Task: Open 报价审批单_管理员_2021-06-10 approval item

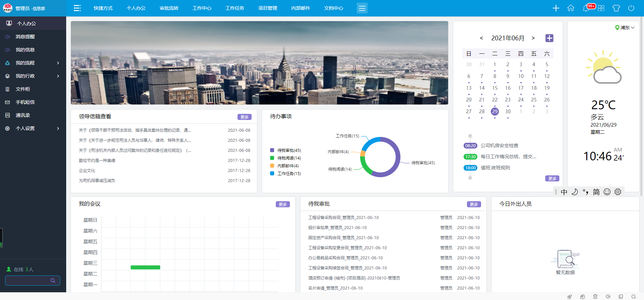Action: pos(337,228)
